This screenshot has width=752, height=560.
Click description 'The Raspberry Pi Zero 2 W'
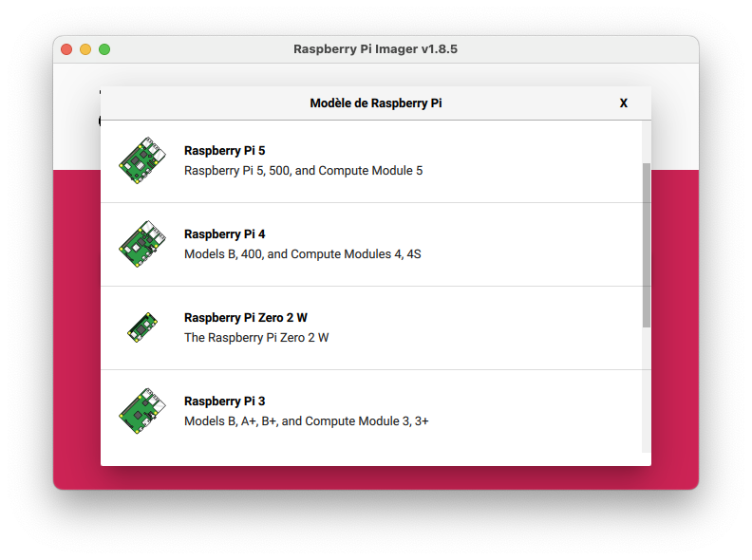(256, 338)
